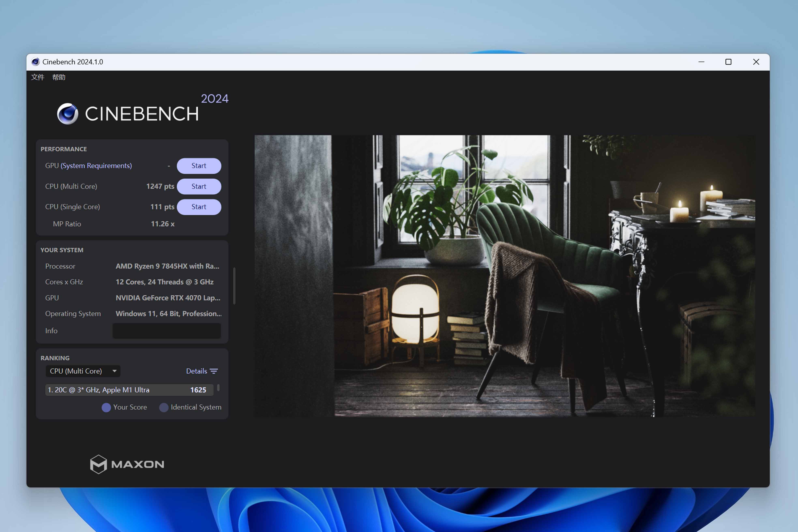The image size is (798, 532).
Task: Minimize the Cinebench window
Action: pyautogui.click(x=701, y=62)
